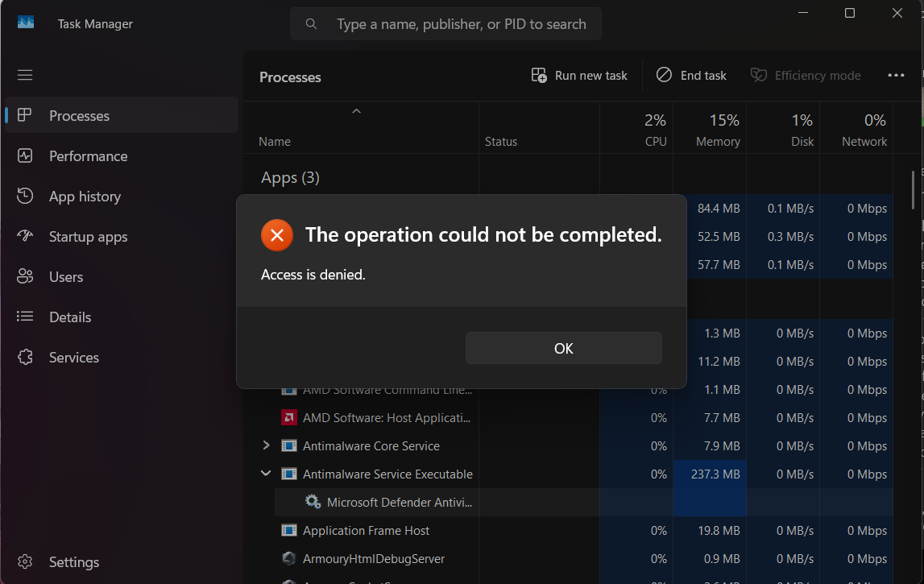Viewport: 924px width, 584px height.
Task: Select the Microsoft Defender Antivirus service row
Action: (399, 503)
